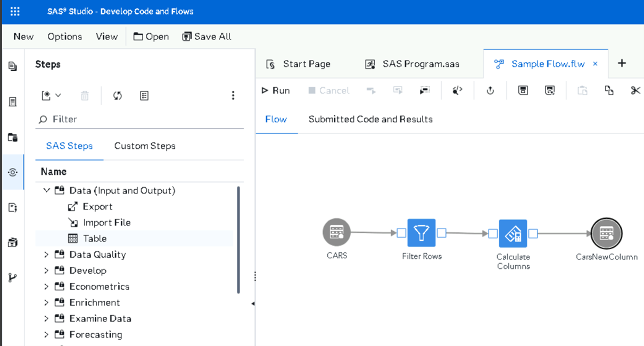Select the CARS table node

[336, 232]
